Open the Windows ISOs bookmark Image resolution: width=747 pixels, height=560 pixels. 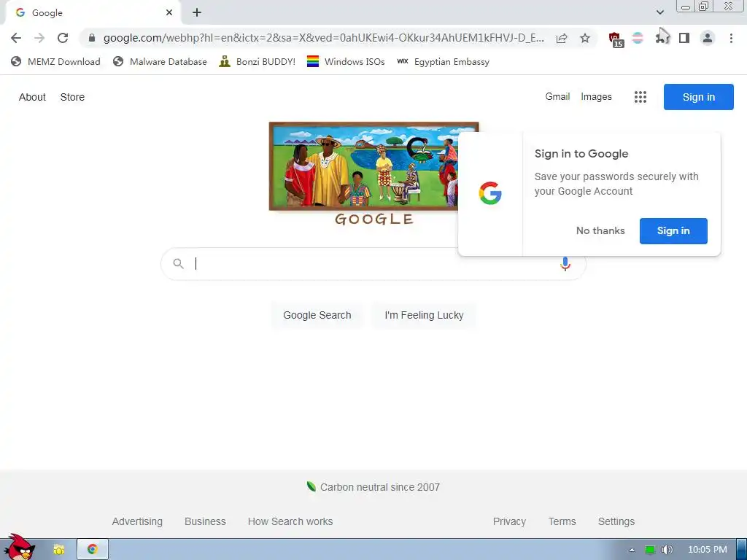(x=346, y=62)
